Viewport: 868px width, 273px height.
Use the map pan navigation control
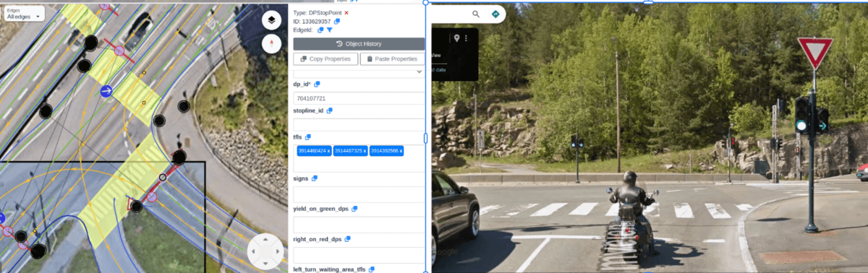(265, 251)
